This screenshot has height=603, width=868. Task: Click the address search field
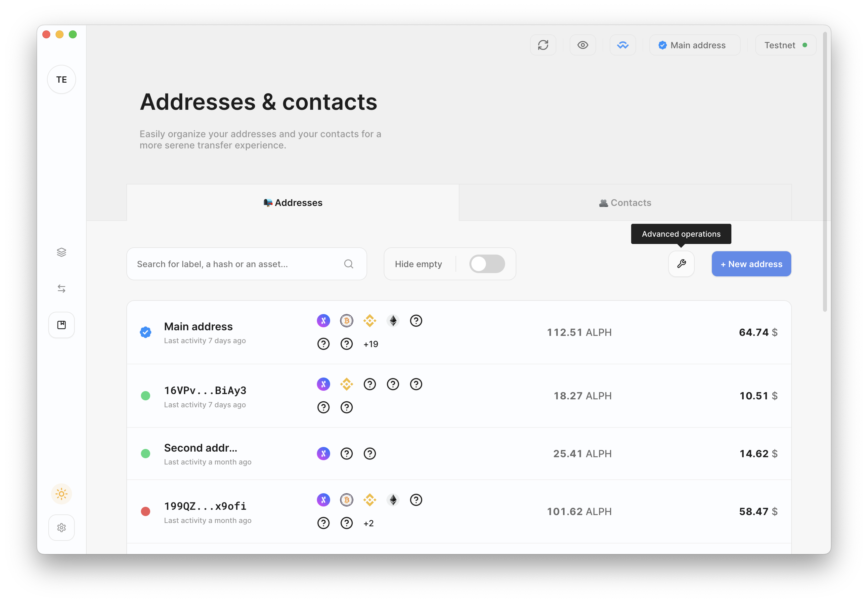click(246, 264)
